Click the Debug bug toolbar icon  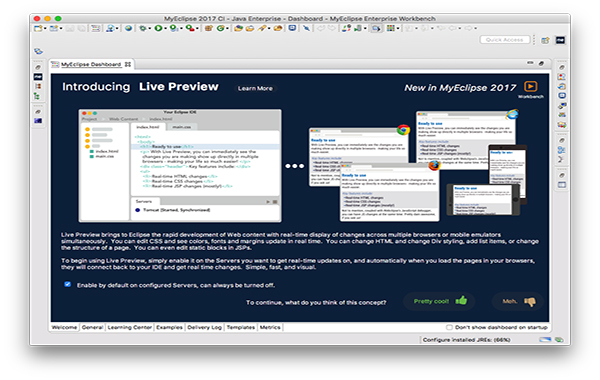pos(142,28)
